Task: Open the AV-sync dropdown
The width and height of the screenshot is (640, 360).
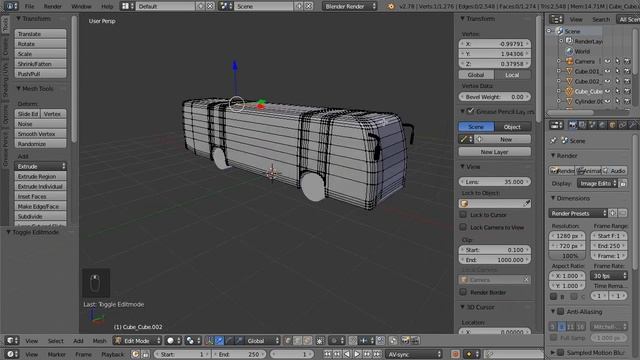Action: pyautogui.click(x=414, y=354)
